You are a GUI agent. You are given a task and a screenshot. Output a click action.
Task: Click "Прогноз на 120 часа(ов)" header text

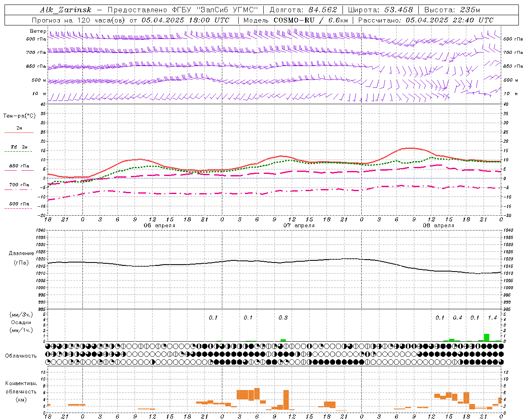(79, 20)
